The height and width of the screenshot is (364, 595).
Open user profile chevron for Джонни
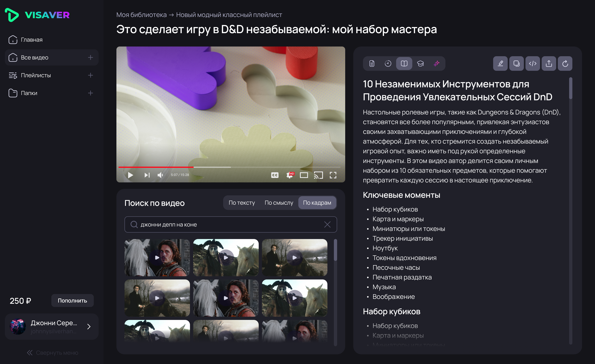coord(89,327)
